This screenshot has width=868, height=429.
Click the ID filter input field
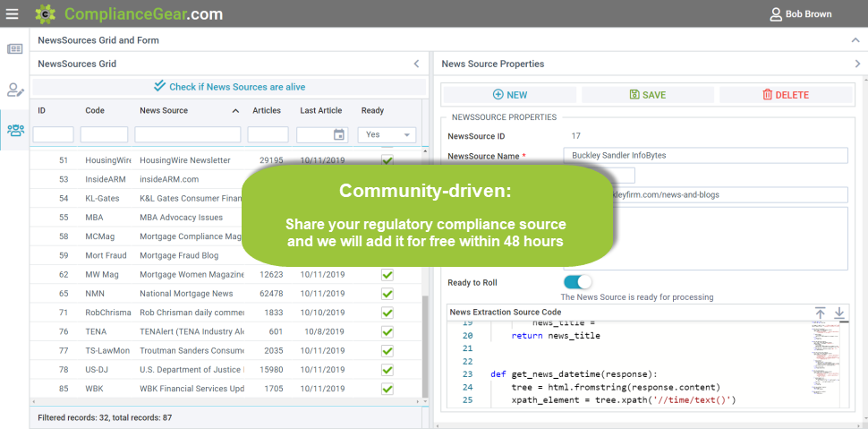click(53, 134)
